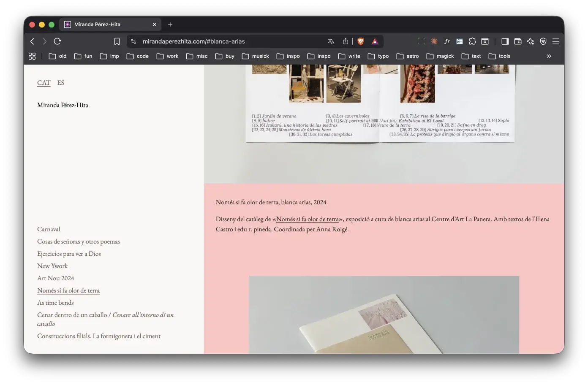The height and width of the screenshot is (385, 588).
Task: Click the extension icon right of 'f?'
Action: click(460, 41)
